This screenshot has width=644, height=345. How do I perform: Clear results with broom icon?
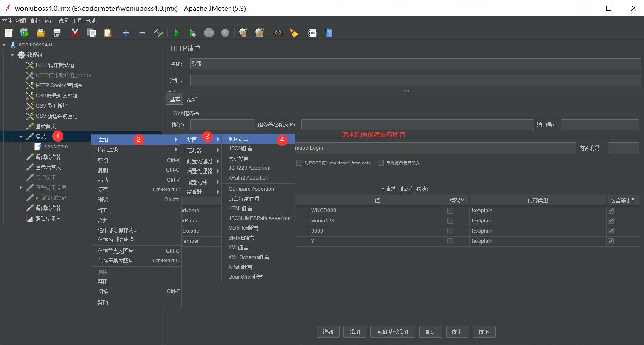point(243,33)
